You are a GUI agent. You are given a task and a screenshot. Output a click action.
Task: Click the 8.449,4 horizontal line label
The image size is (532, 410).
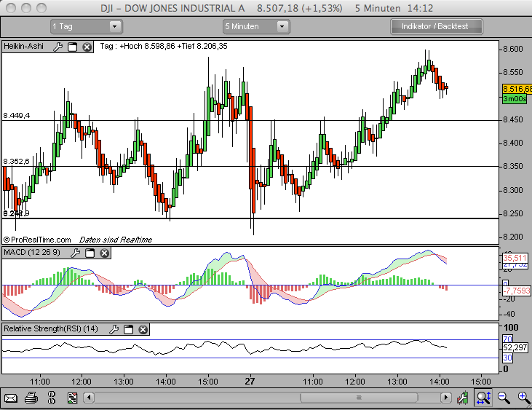(x=16, y=115)
